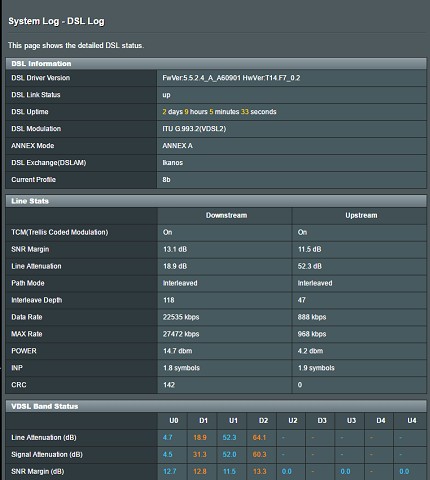Click the Ikanos DSLAM value
Image resolution: width=430 pixels, height=480 pixels.
(173, 163)
